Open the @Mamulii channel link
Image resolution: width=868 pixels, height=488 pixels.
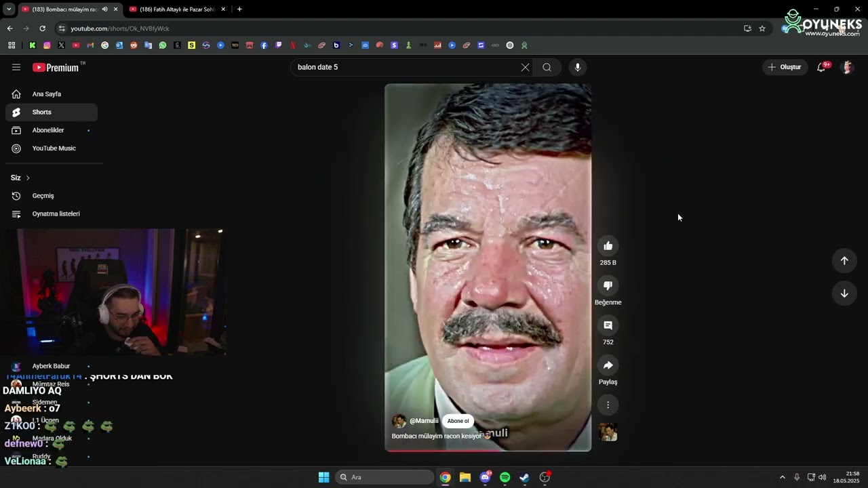tap(424, 421)
